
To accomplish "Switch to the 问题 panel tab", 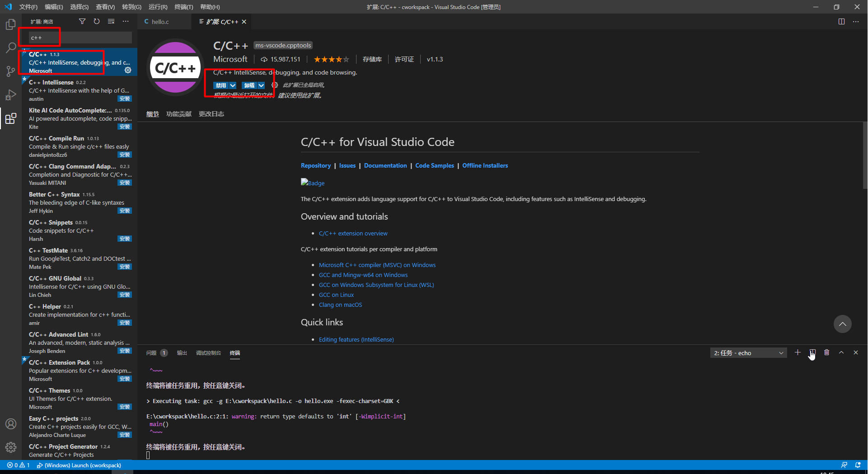I will [156, 353].
